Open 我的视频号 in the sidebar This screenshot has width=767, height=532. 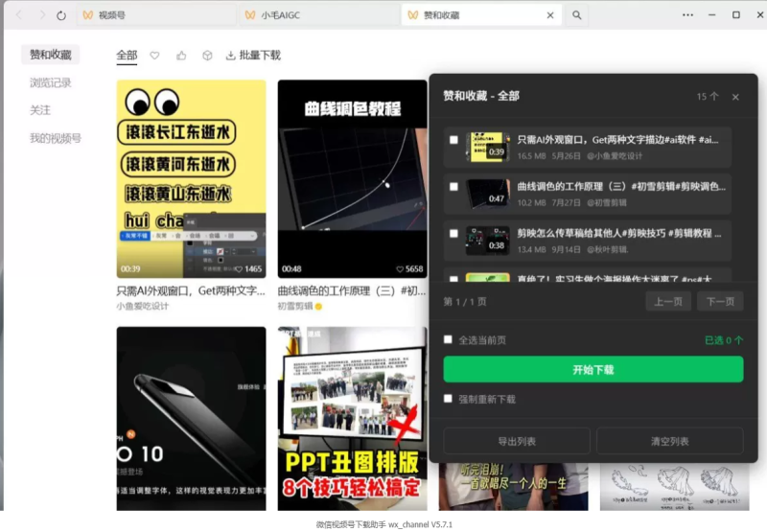tap(56, 138)
